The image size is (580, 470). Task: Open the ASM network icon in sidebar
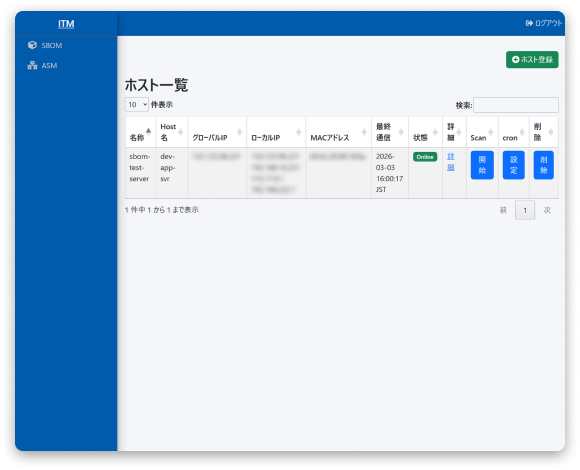(32, 65)
